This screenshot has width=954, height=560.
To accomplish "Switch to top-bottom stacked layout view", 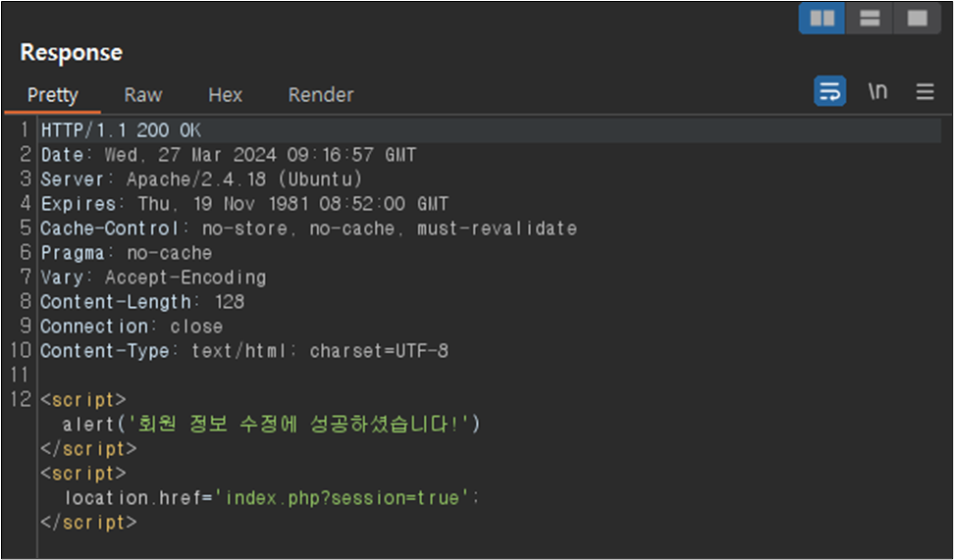I will pos(870,19).
